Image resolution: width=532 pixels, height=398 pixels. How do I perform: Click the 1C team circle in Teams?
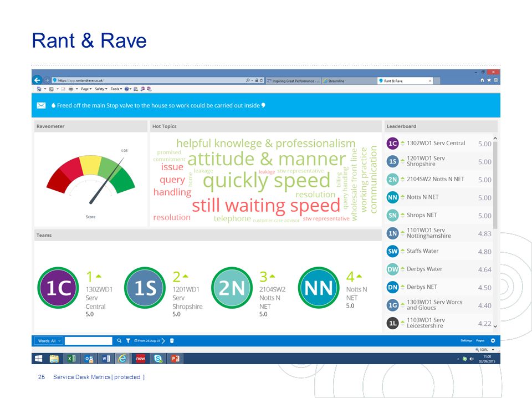pos(58,288)
